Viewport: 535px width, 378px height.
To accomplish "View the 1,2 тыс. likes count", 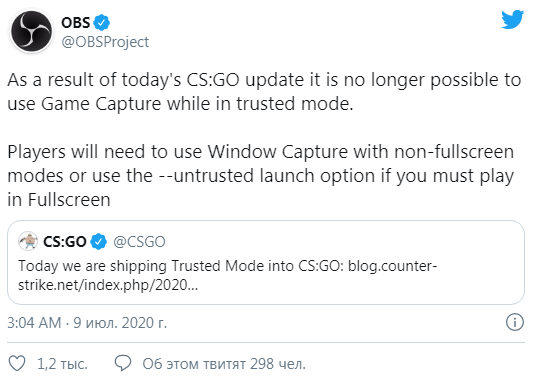I will 62,364.
